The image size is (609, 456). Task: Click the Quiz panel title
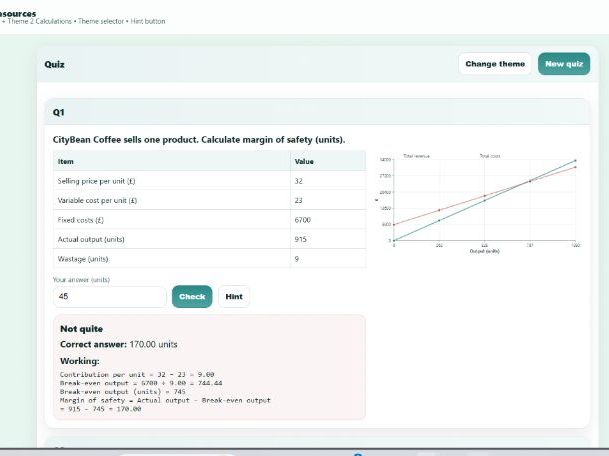pos(54,64)
